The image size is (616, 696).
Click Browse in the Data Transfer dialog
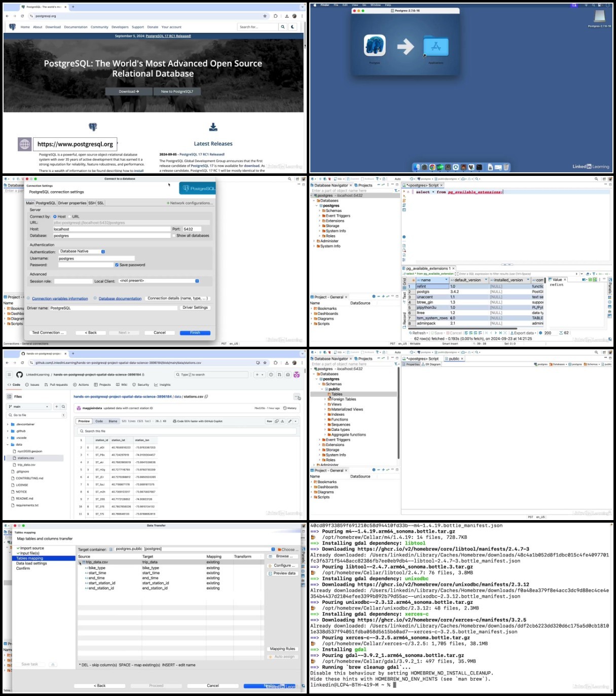(282, 556)
